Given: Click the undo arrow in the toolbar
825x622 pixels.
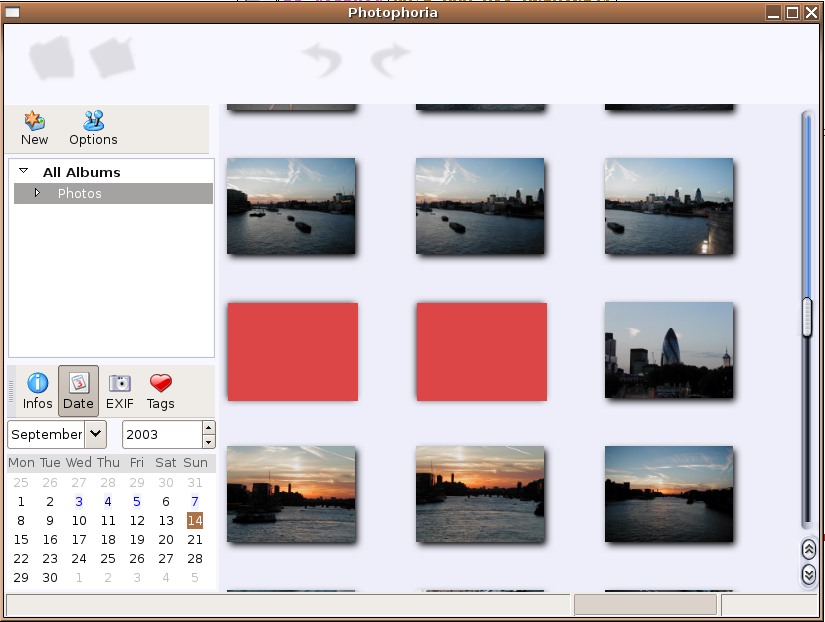Looking at the screenshot, I should [x=321, y=58].
